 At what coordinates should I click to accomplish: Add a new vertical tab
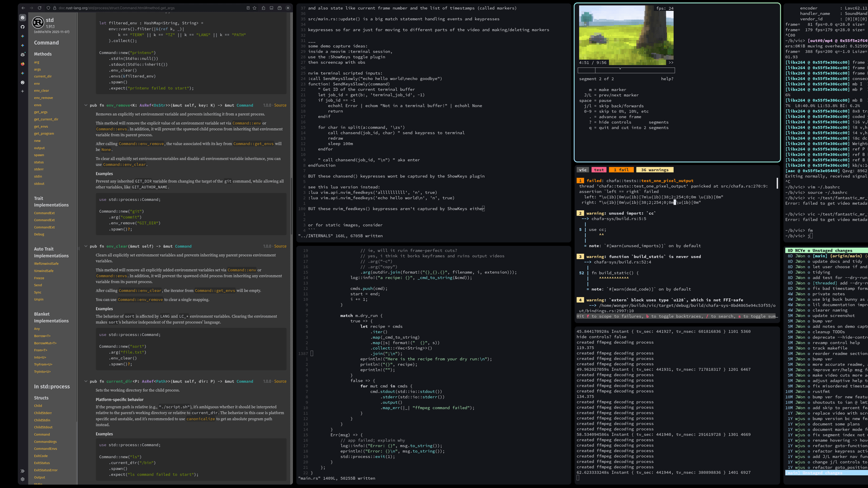[x=23, y=91]
